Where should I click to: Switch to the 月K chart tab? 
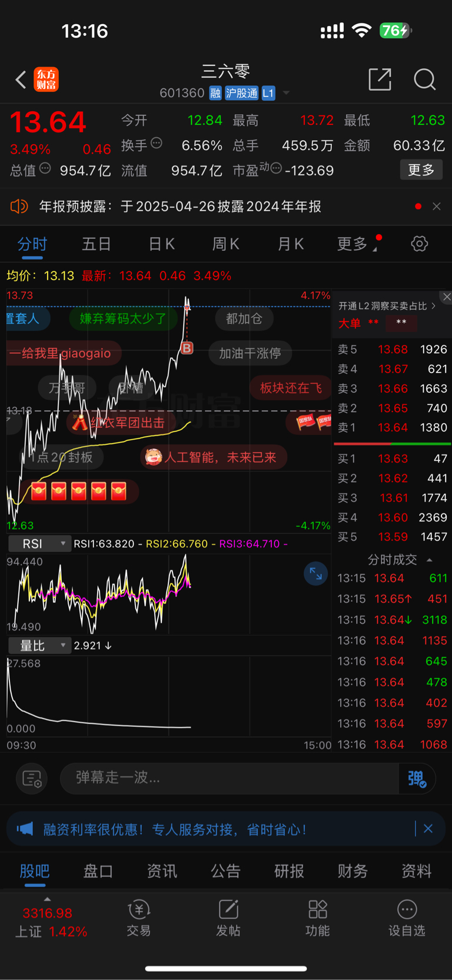point(290,244)
